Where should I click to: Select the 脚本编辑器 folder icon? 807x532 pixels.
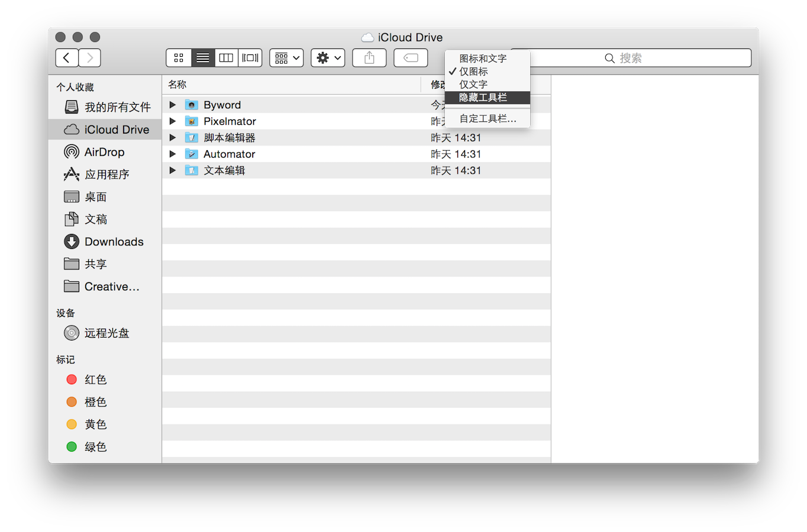[191, 138]
